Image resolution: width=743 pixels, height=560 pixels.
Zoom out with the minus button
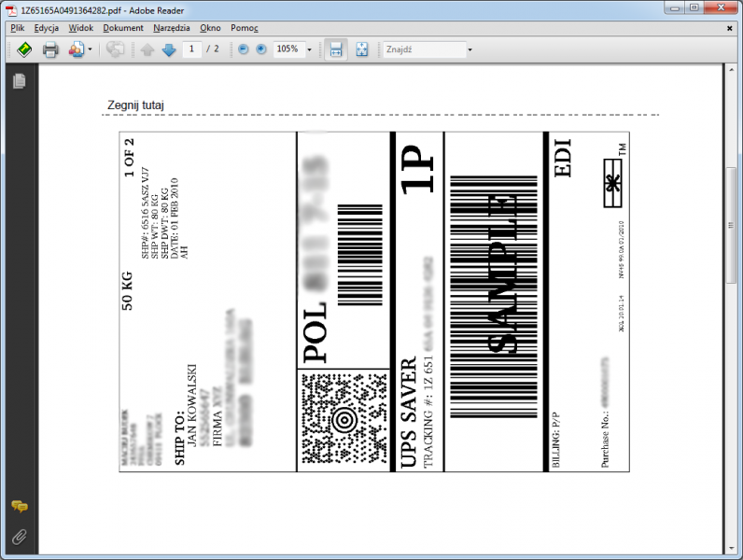click(x=244, y=49)
